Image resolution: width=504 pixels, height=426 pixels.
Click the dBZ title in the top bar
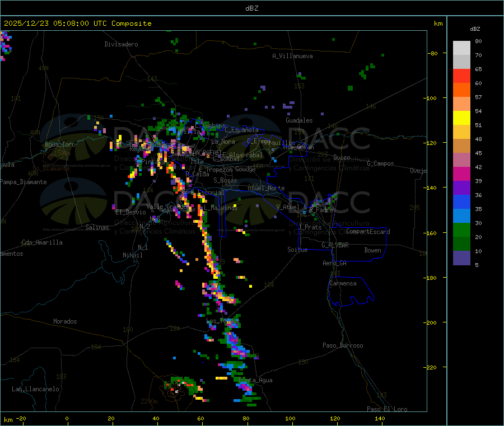(x=251, y=8)
